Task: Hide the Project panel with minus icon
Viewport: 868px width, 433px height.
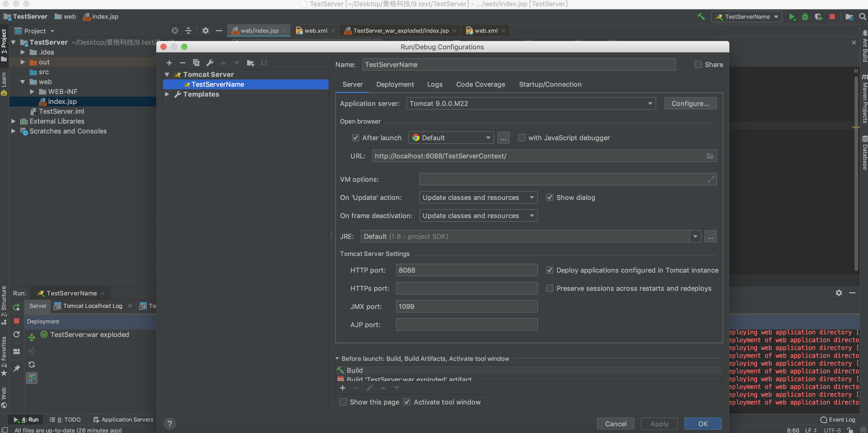Action: coord(219,31)
